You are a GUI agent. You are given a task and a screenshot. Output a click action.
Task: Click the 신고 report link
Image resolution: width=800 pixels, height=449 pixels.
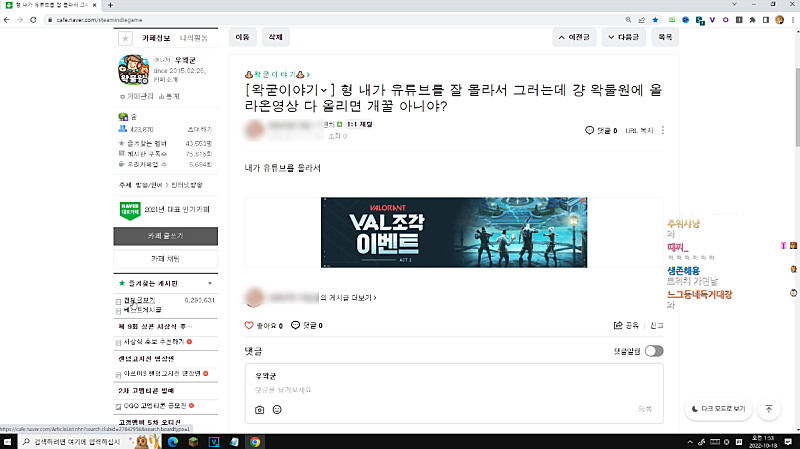coord(657,326)
